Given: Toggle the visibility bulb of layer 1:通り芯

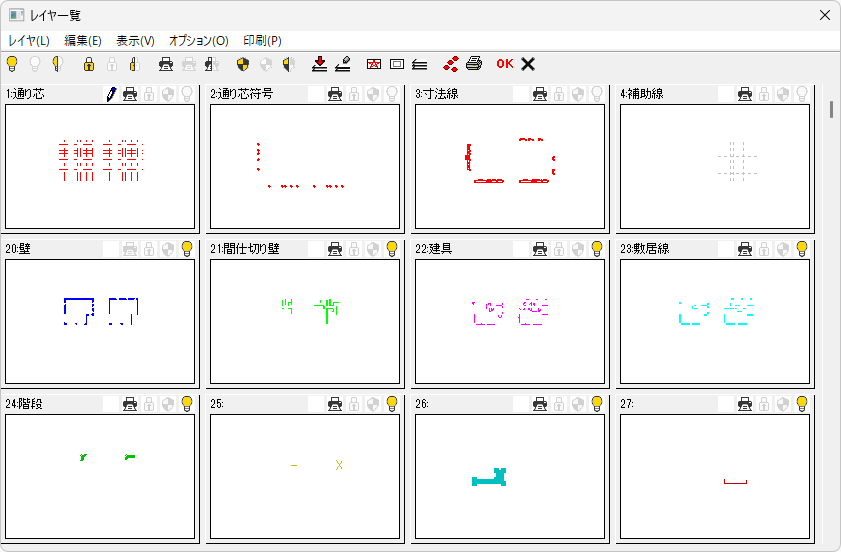Looking at the screenshot, I should 187,94.
